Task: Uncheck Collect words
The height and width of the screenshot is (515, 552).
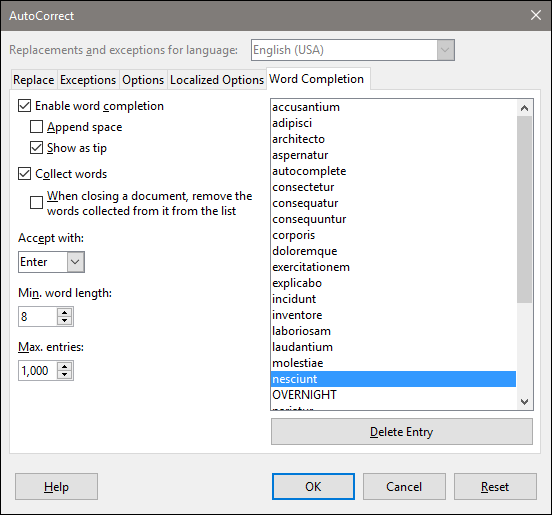Action: (x=24, y=174)
